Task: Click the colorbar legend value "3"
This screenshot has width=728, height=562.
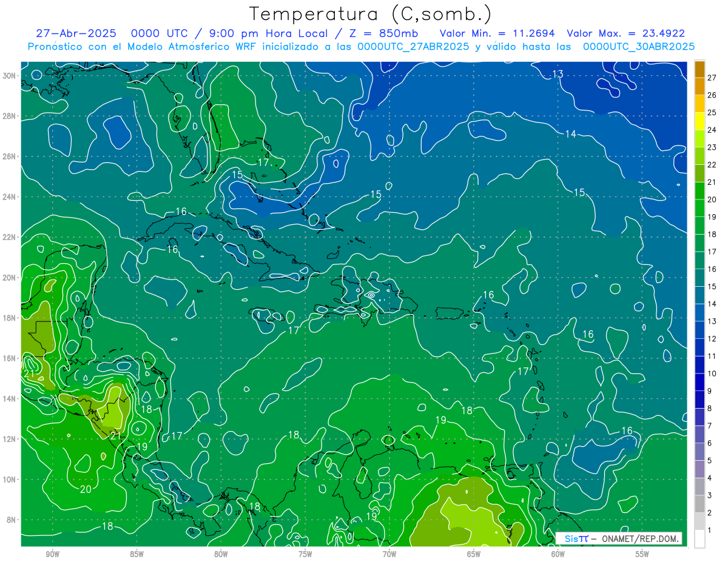Action: (x=710, y=495)
